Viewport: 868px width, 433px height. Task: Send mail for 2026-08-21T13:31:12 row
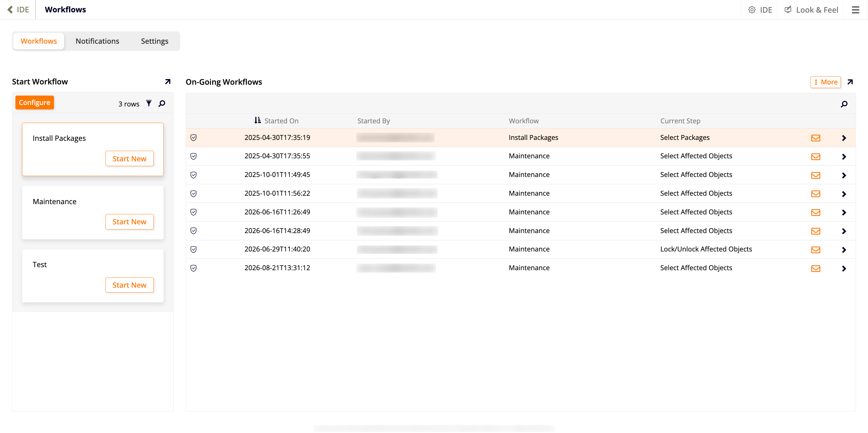pos(816,268)
